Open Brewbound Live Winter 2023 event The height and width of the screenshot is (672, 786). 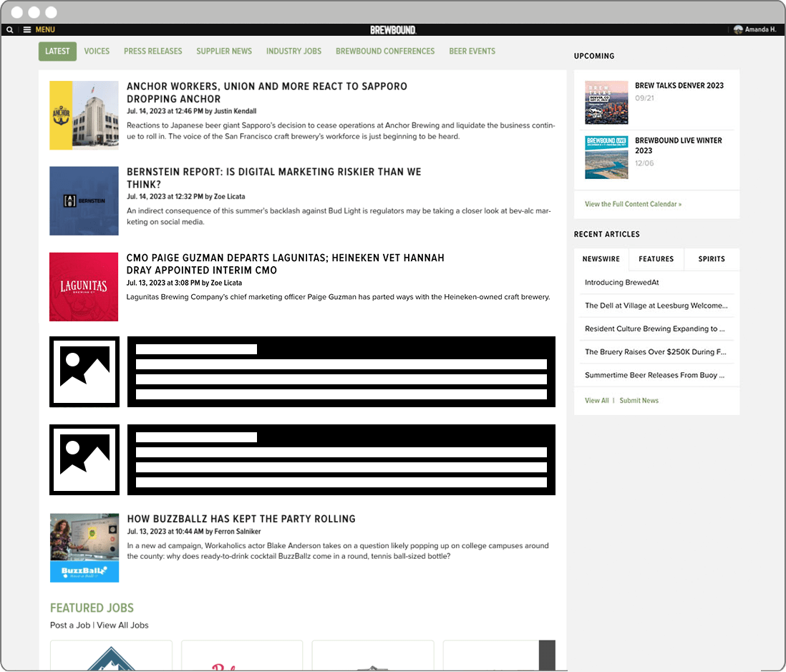(678, 145)
